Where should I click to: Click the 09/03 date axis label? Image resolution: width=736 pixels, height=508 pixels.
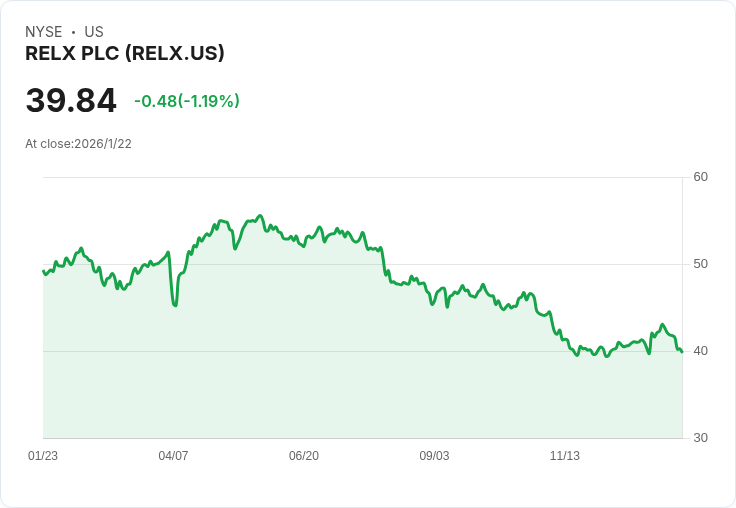tap(434, 456)
